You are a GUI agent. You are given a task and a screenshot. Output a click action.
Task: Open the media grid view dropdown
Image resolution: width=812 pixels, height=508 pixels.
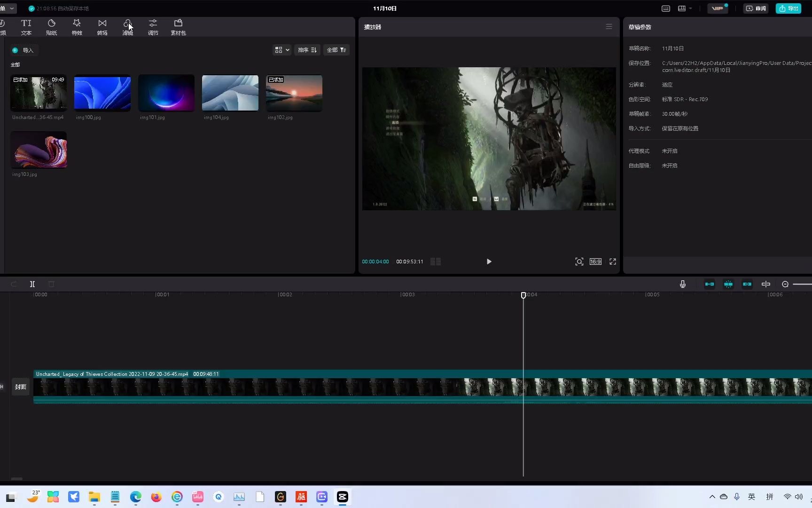tap(282, 50)
